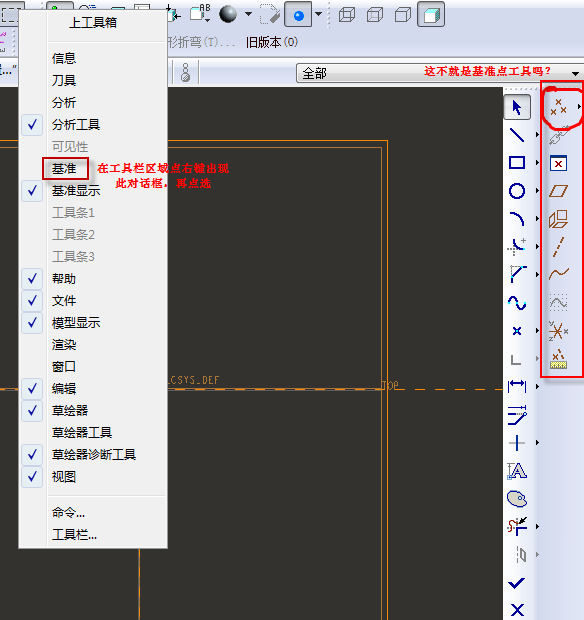The image size is (584, 620).
Task: Switch to no hidden display mode
Action: click(x=403, y=15)
